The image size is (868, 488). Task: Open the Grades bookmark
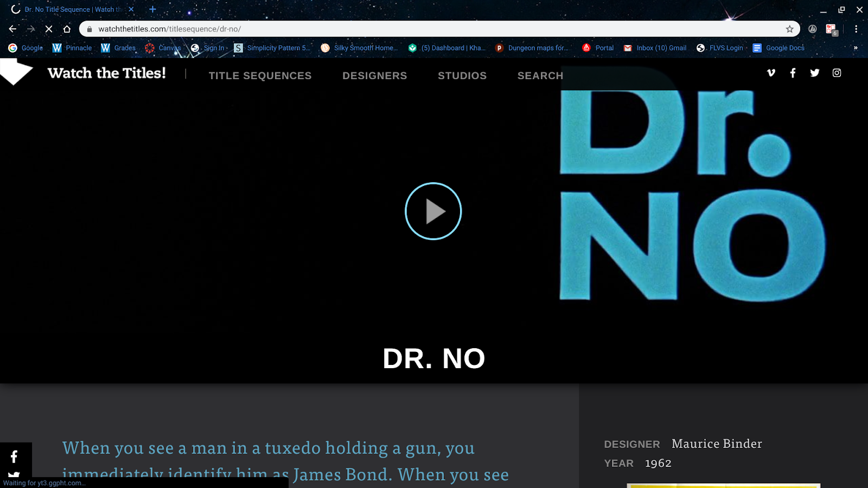pyautogui.click(x=118, y=48)
